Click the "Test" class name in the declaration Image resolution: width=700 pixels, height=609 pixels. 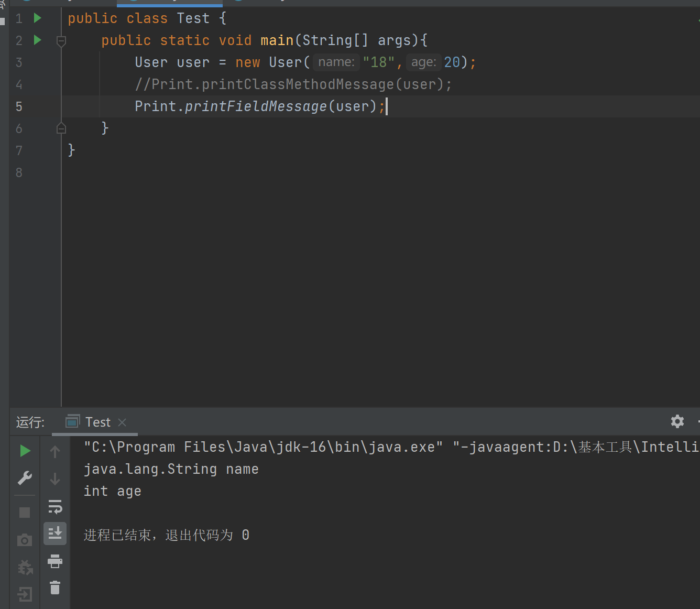193,18
